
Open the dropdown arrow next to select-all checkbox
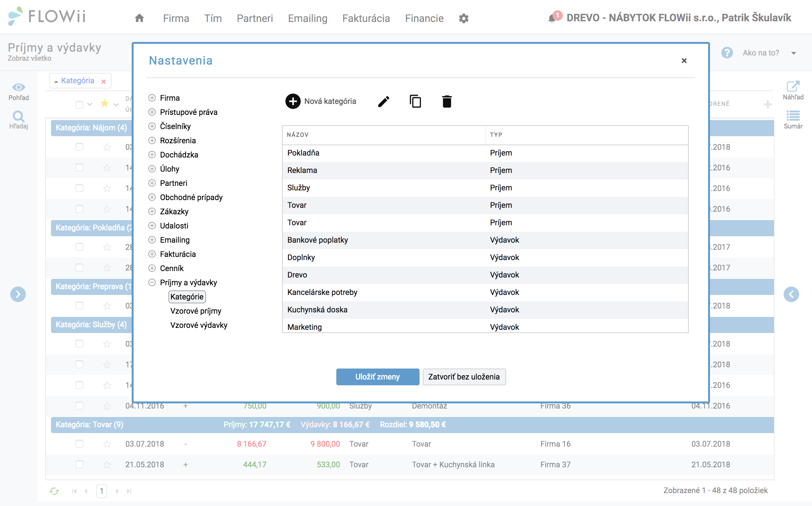(x=90, y=105)
